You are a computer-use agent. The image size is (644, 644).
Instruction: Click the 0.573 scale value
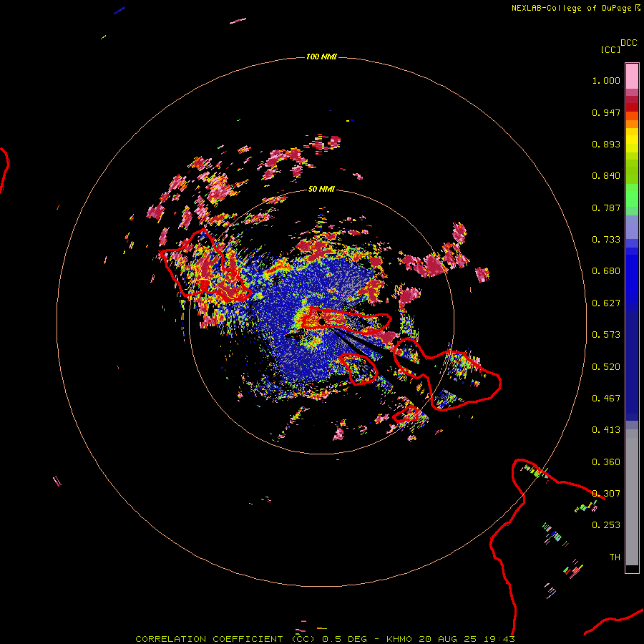[x=606, y=335]
